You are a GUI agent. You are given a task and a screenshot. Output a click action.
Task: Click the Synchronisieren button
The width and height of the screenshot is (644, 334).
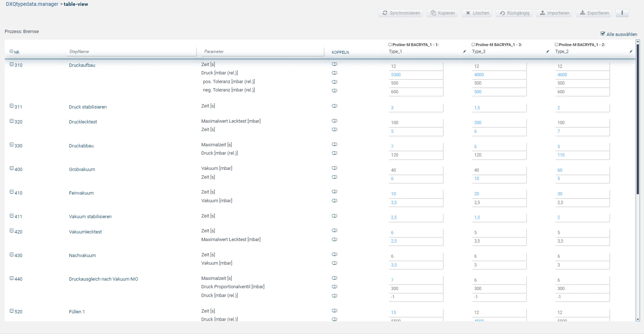click(401, 13)
